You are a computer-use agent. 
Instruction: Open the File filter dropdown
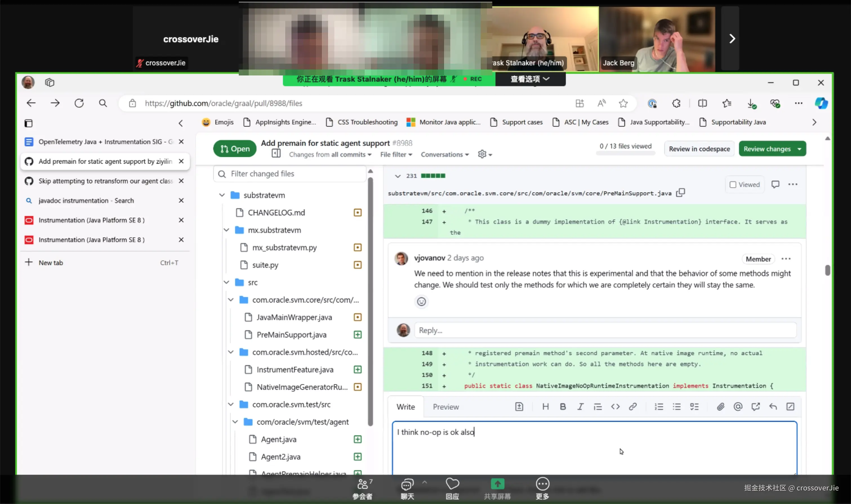pos(396,155)
